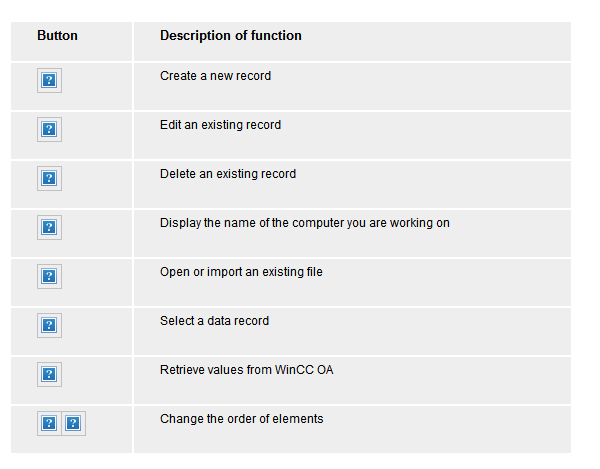Click the Create a new record button icon

(49, 81)
